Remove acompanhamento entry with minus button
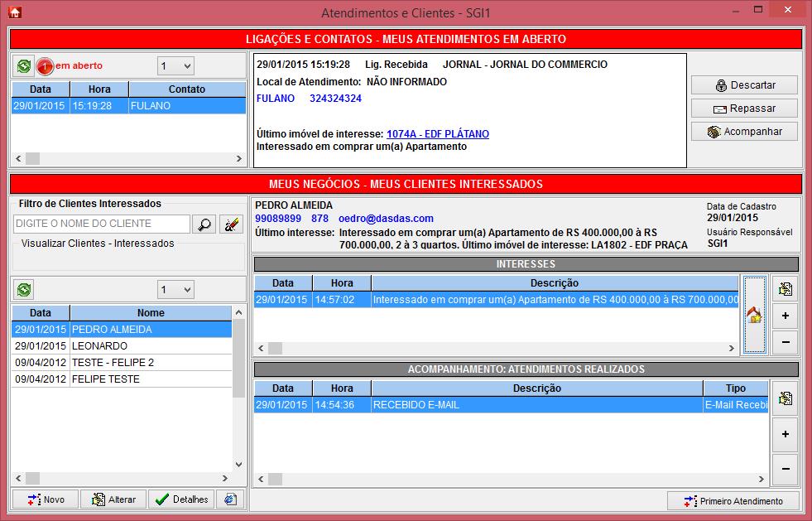The height and width of the screenshot is (521, 812). (x=785, y=469)
